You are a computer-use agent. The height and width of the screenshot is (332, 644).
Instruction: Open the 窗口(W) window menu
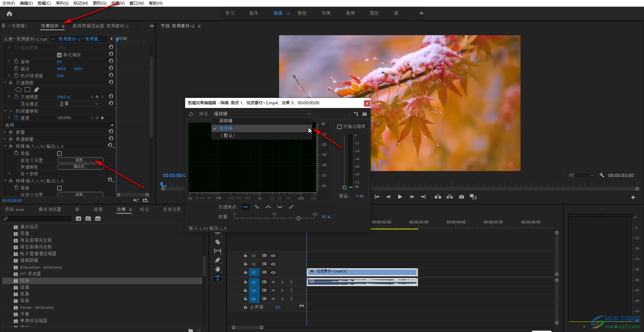[x=137, y=3]
